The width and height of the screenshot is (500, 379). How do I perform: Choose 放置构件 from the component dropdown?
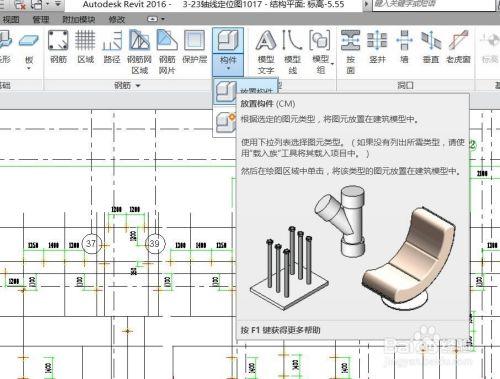tap(245, 91)
